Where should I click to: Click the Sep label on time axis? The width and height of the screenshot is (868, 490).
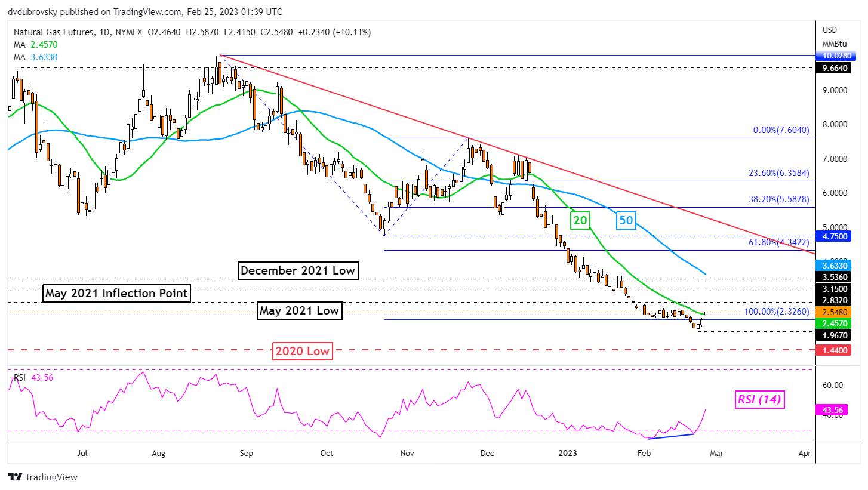[247, 454]
